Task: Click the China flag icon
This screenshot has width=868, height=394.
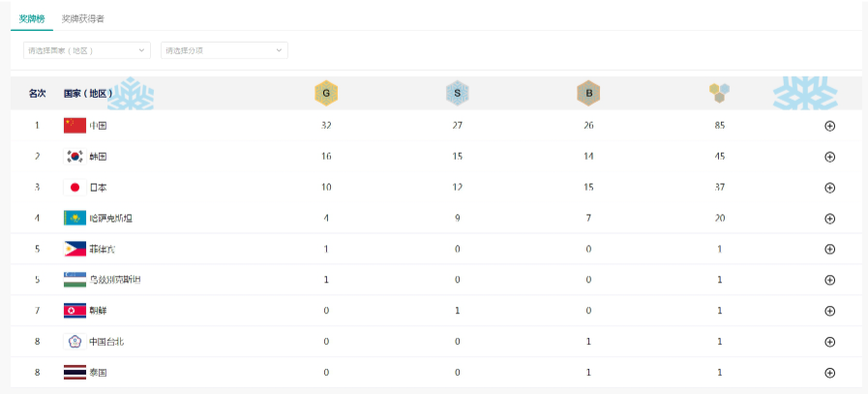Action: pyautogui.click(x=75, y=125)
